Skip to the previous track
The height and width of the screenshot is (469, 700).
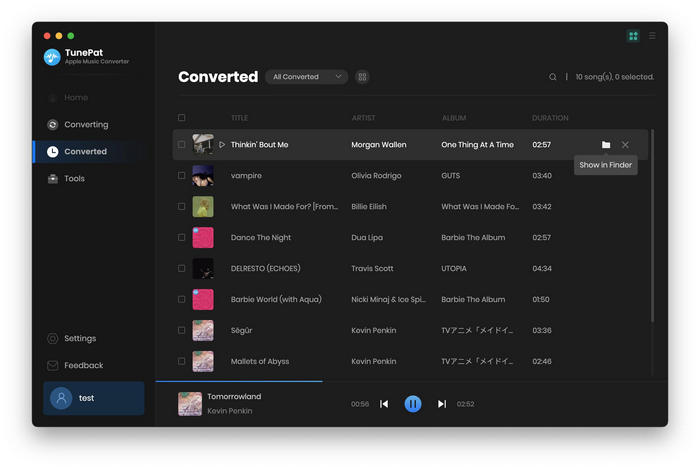point(384,404)
